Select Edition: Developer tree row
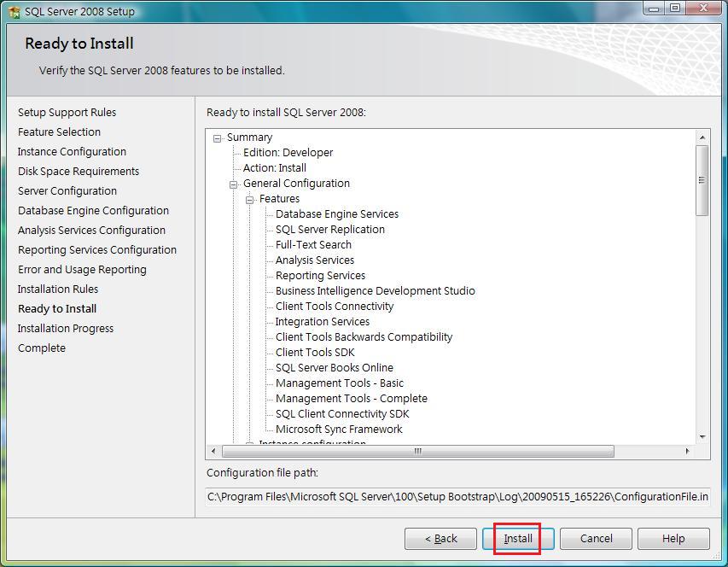Viewport: 728px width, 567px height. tap(288, 153)
